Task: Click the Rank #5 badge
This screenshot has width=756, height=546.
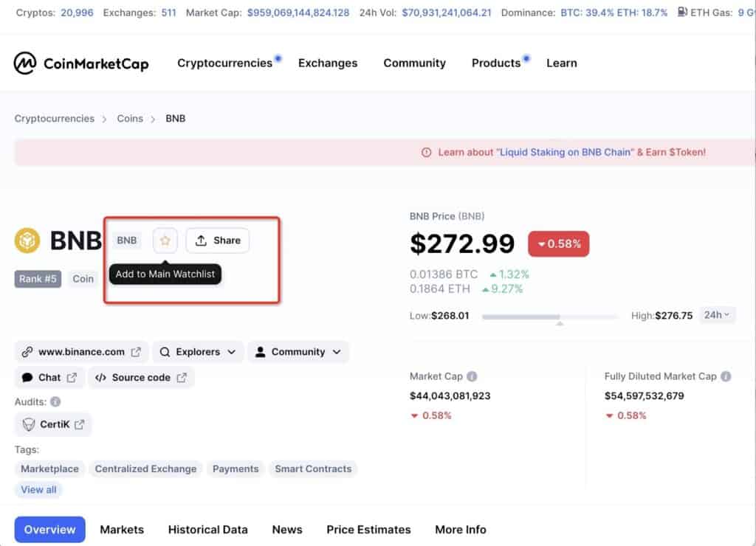Action: point(38,279)
